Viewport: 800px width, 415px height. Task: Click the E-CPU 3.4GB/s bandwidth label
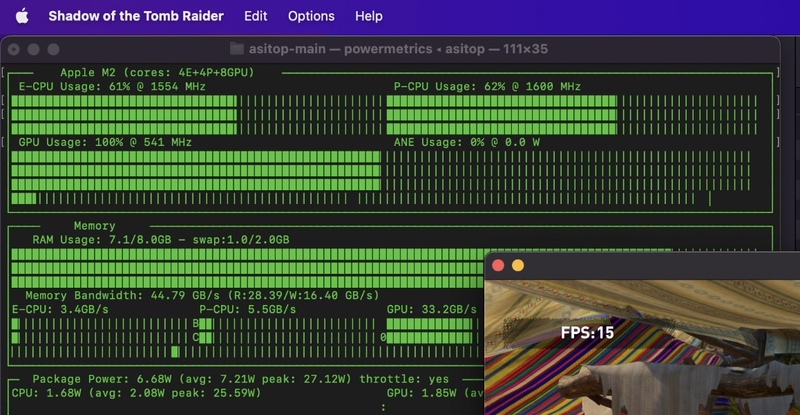point(60,309)
